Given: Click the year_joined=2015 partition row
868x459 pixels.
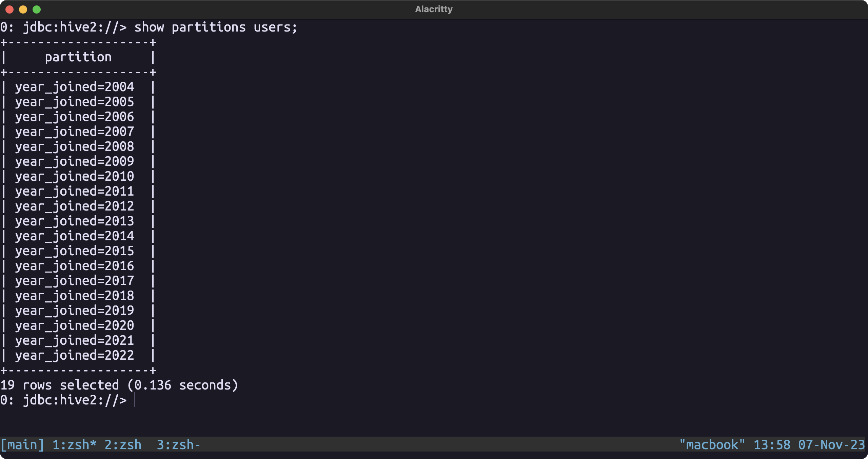Looking at the screenshot, I should [75, 251].
